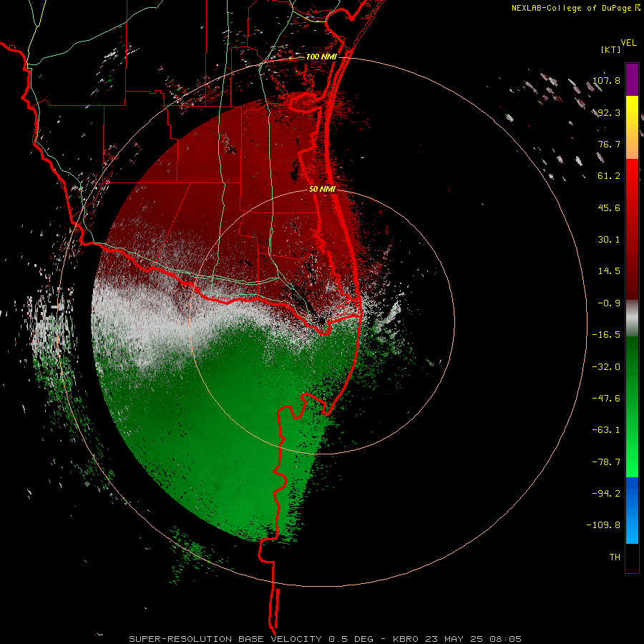Select the -78.7 legend value

click(606, 462)
